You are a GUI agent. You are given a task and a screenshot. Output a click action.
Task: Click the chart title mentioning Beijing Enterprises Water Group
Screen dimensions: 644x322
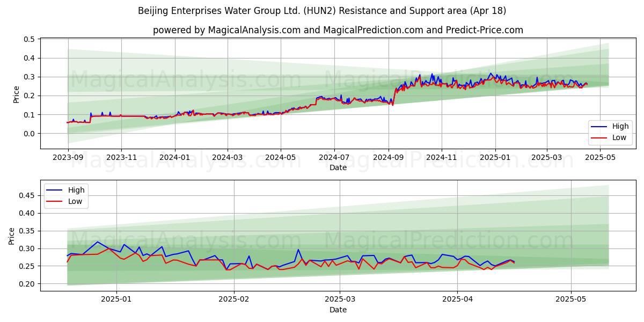(x=322, y=11)
